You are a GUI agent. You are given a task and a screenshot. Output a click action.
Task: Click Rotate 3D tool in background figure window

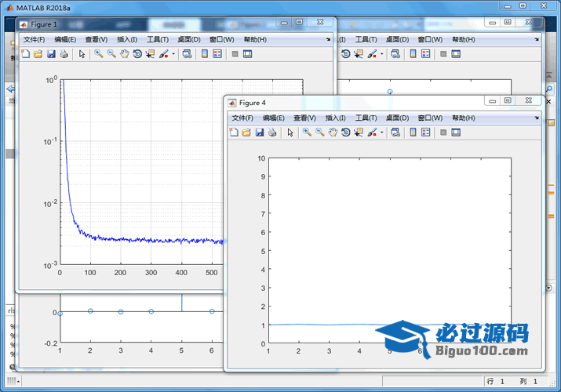point(345,54)
